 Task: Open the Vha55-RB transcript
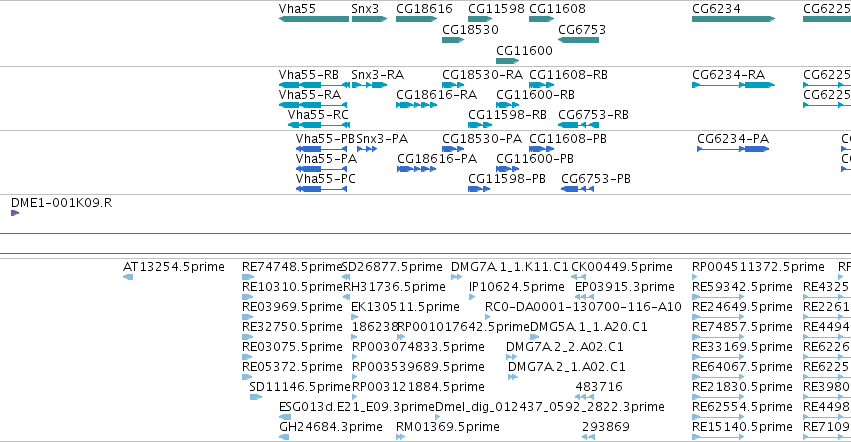[x=314, y=85]
